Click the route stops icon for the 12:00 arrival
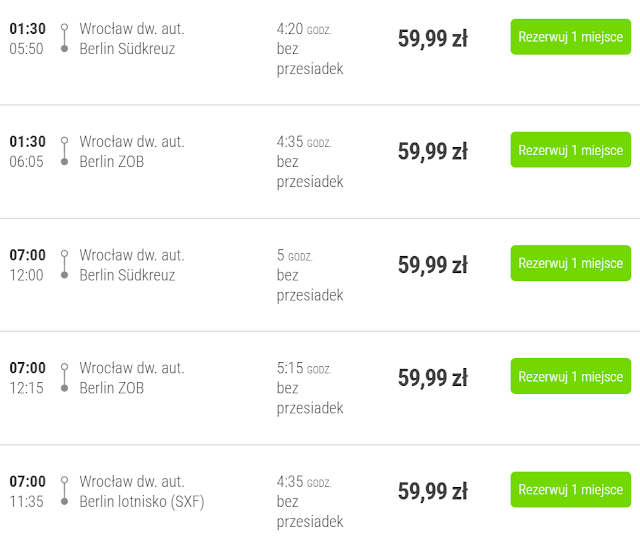This screenshot has width=640, height=553. click(x=64, y=264)
